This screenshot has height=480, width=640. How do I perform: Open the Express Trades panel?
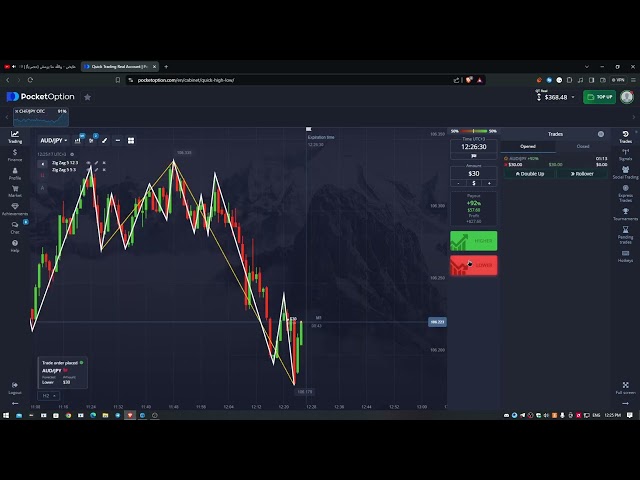click(625, 193)
